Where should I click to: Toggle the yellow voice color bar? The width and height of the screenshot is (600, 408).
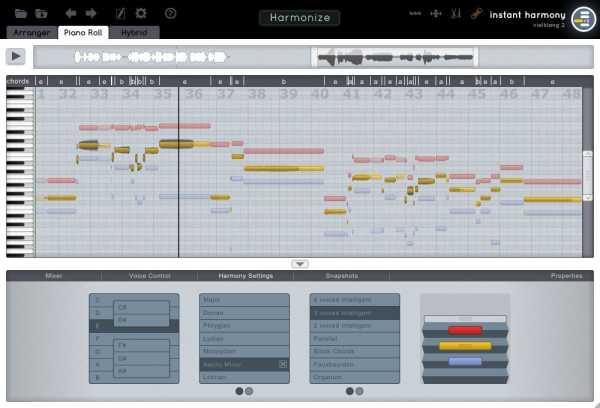[x=465, y=346]
